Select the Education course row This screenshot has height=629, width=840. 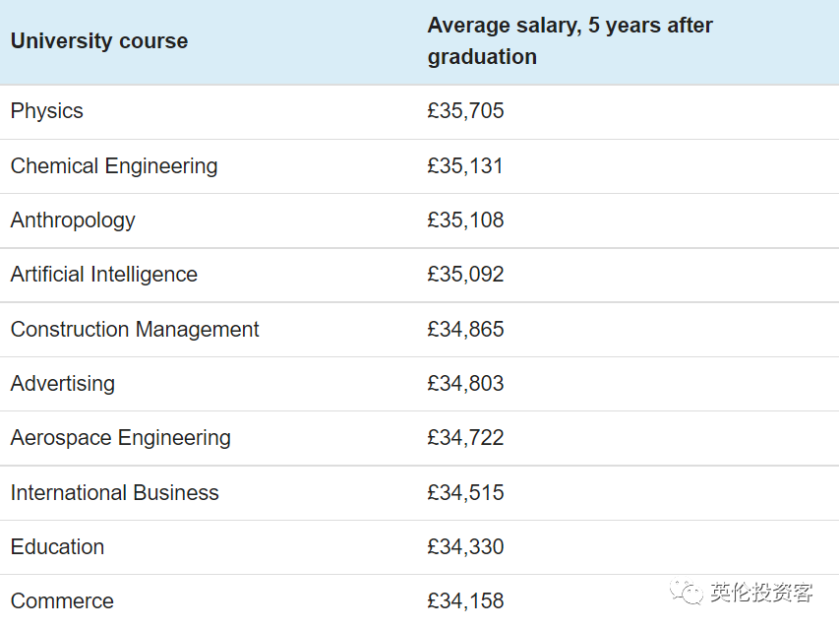point(57,547)
